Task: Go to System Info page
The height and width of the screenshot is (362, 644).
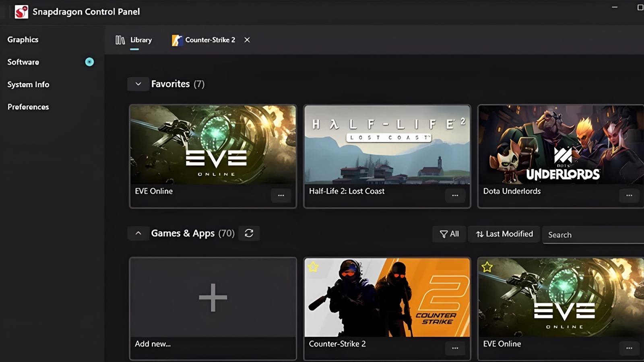Action: click(x=28, y=84)
